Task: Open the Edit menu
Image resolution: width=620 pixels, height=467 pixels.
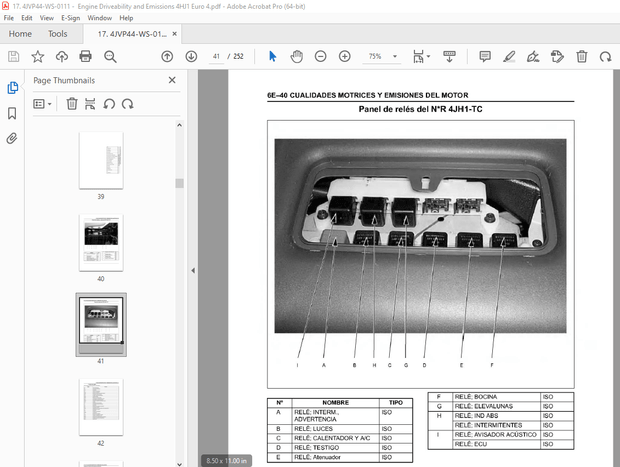Action: 26,18
